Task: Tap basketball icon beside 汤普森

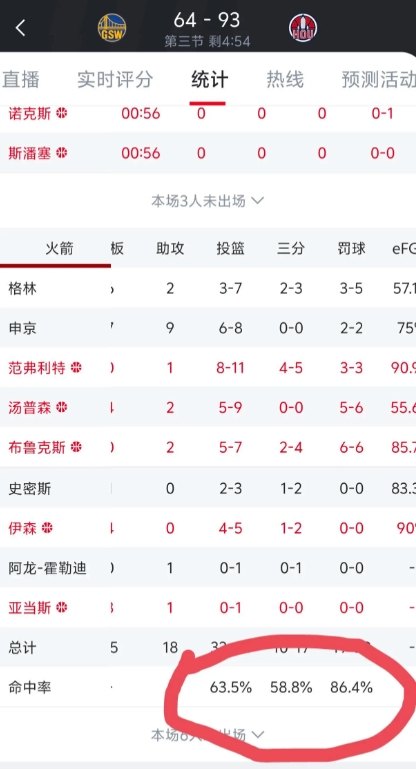Action: (x=61, y=407)
